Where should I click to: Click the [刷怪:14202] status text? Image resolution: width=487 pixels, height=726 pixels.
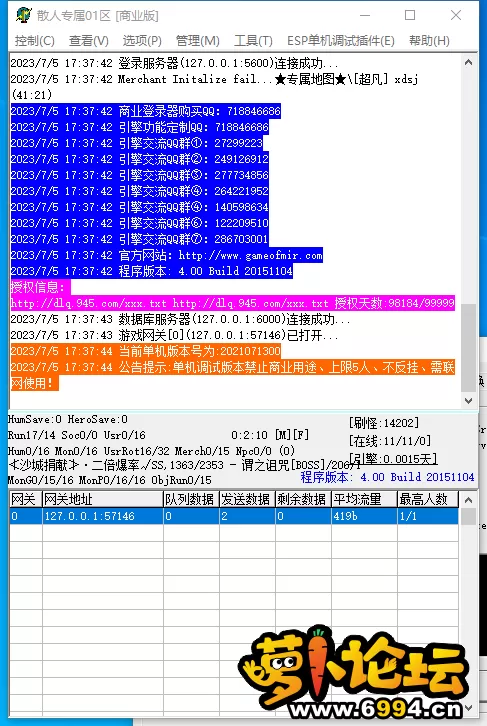(x=384, y=423)
